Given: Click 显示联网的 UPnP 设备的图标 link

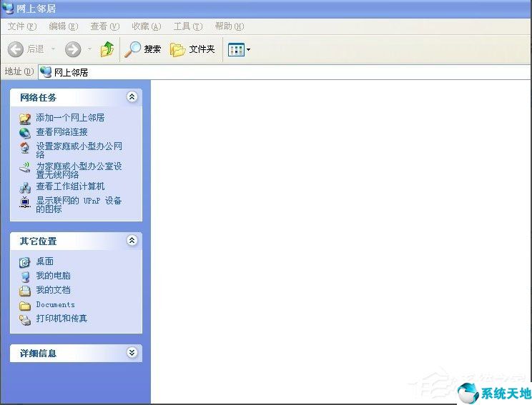Looking at the screenshot, I should [79, 204].
